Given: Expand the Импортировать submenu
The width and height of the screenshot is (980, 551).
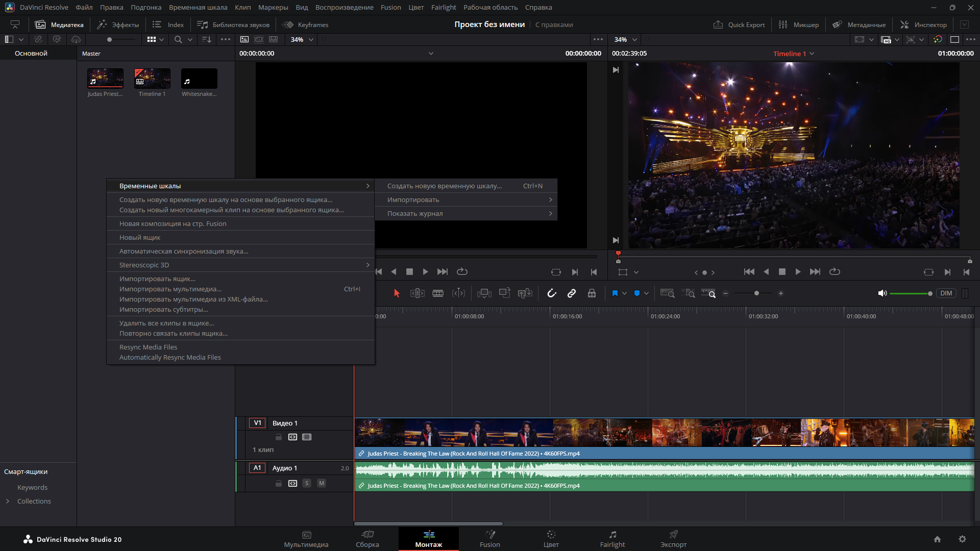Looking at the screenshot, I should (466, 199).
